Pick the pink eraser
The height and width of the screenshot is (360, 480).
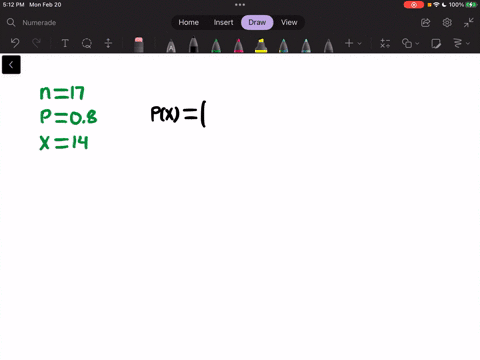click(139, 45)
